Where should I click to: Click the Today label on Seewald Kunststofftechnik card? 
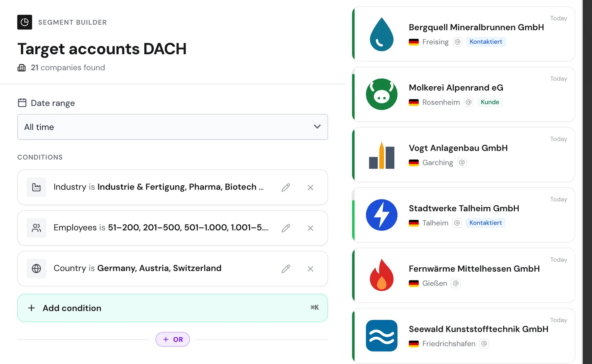click(558, 320)
